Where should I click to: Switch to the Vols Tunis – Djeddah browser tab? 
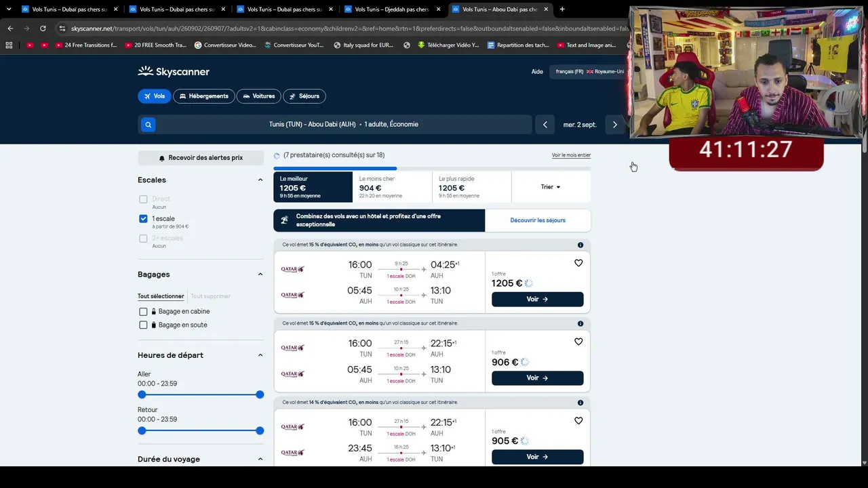pyautogui.click(x=392, y=9)
